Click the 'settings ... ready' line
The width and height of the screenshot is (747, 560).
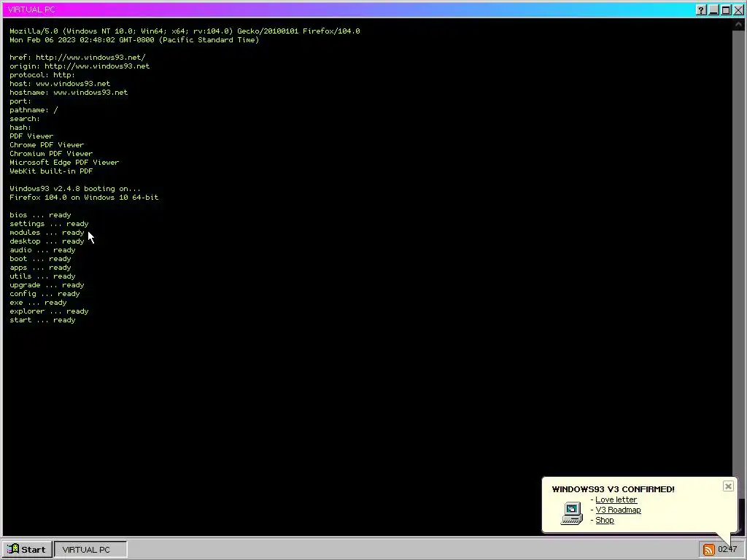tap(49, 224)
